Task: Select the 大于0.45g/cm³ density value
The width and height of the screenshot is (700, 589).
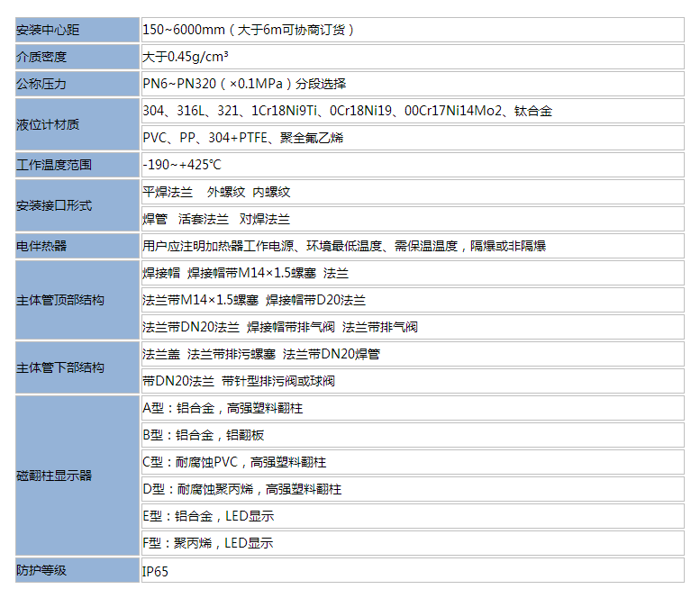Action: 186,57
